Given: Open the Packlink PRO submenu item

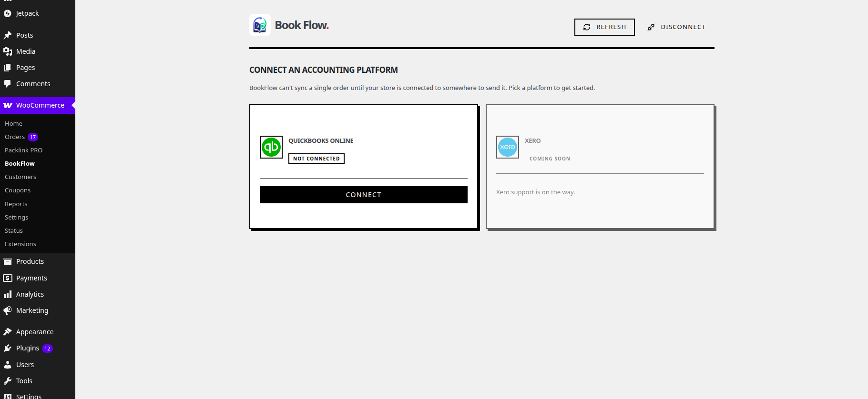Looking at the screenshot, I should 24,150.
